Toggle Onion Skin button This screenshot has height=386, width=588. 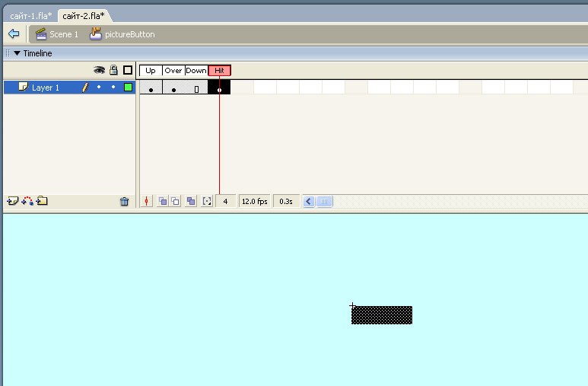click(x=163, y=201)
